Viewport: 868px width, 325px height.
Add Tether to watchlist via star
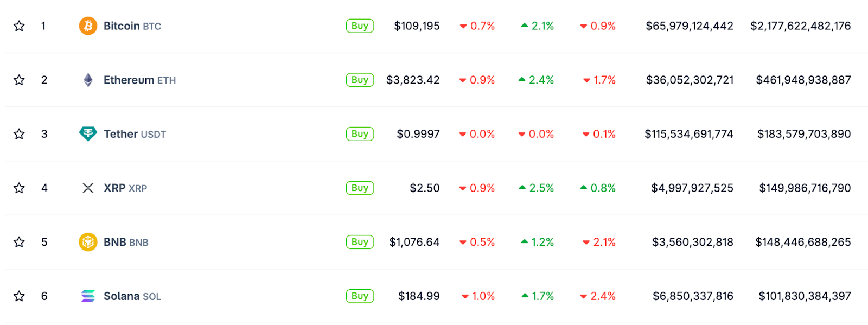(19, 134)
